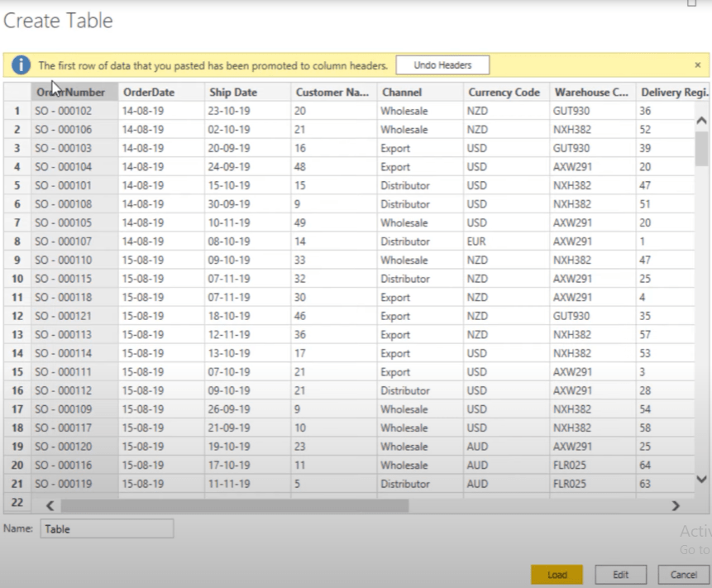This screenshot has width=712, height=588.
Task: Select cell SO - 000102
Action: [74, 111]
